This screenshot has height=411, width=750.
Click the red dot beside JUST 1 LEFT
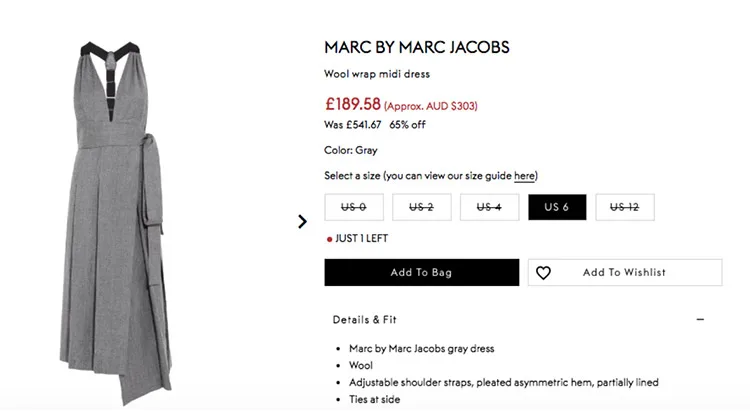329,239
